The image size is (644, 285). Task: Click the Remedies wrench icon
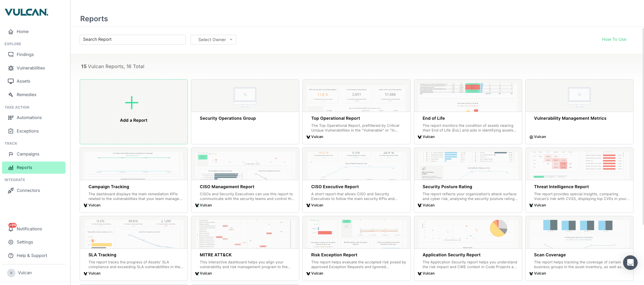pyautogui.click(x=11, y=95)
